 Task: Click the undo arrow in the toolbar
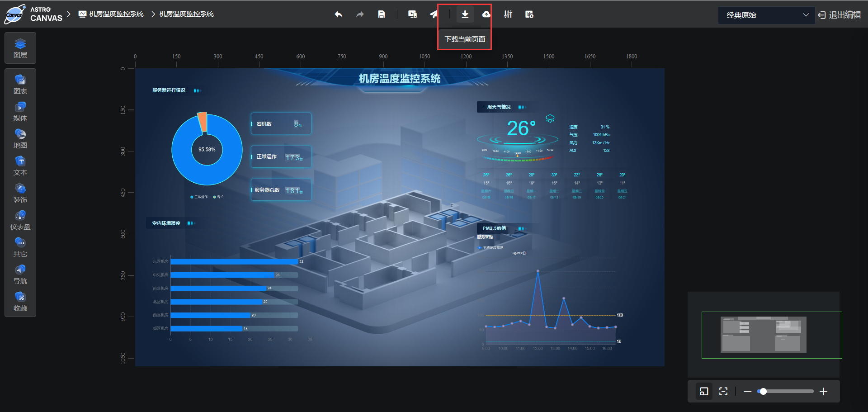(338, 14)
